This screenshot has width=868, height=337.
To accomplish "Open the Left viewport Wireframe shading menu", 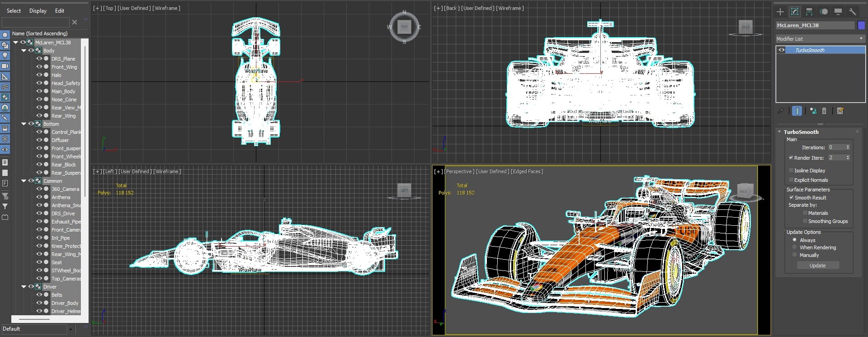I will pyautogui.click(x=167, y=171).
